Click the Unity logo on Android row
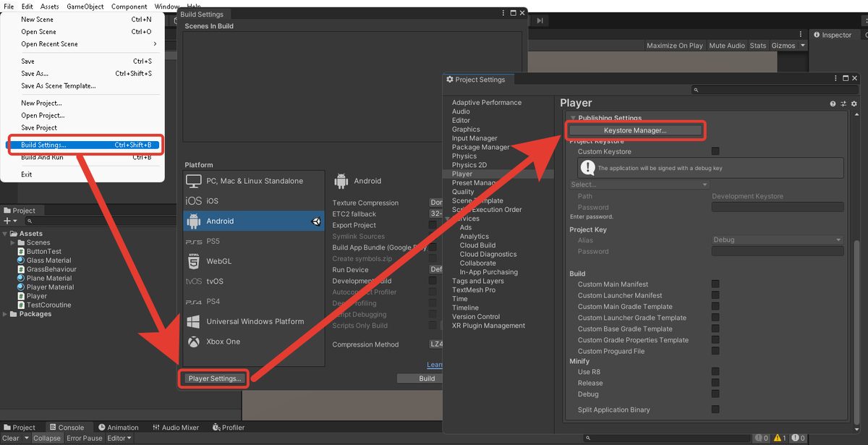868x445 pixels. [x=317, y=221]
